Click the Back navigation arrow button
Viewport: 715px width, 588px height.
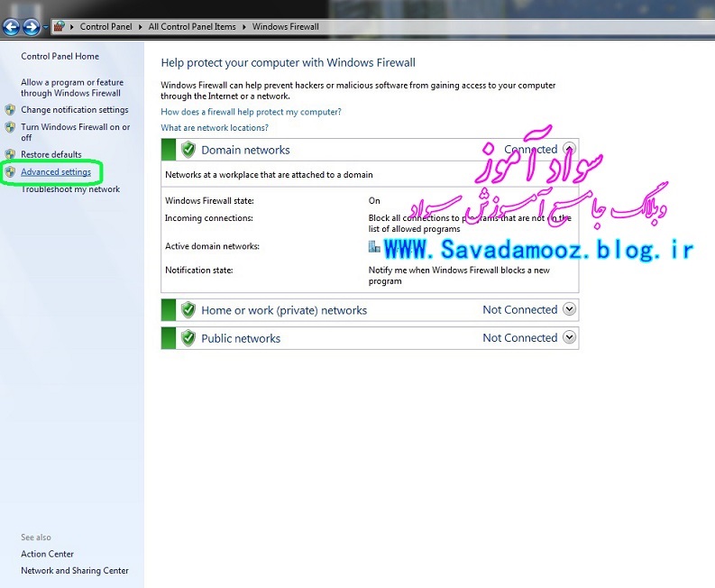11,27
